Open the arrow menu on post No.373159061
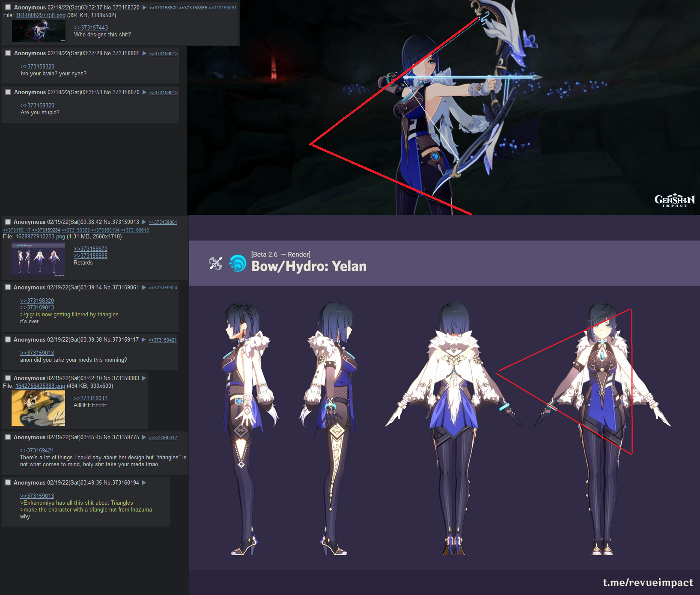This screenshot has width=700, height=595. [144, 288]
